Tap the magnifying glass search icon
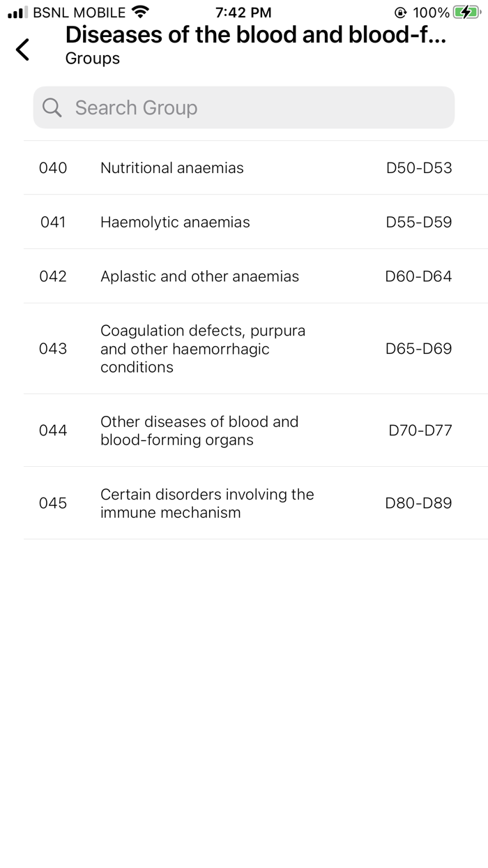Screen dimensions: 488x868 52,107
